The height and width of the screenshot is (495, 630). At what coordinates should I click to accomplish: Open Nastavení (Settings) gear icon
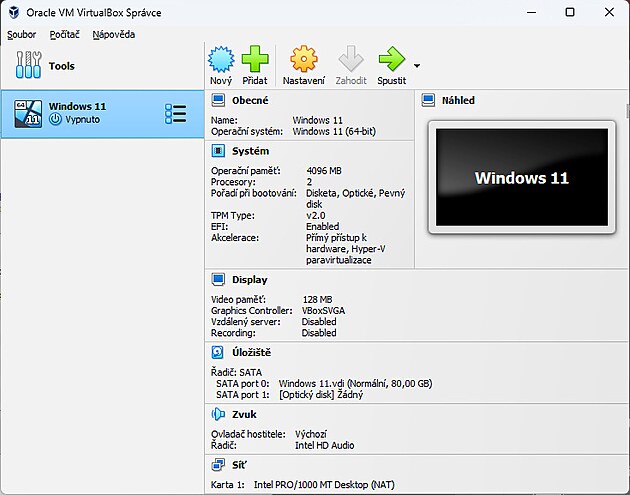[x=303, y=60]
